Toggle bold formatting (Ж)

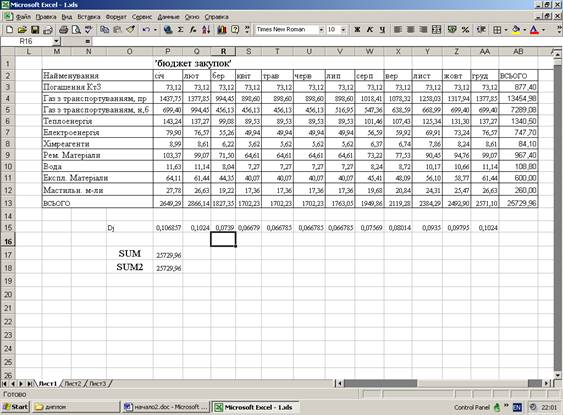click(357, 29)
